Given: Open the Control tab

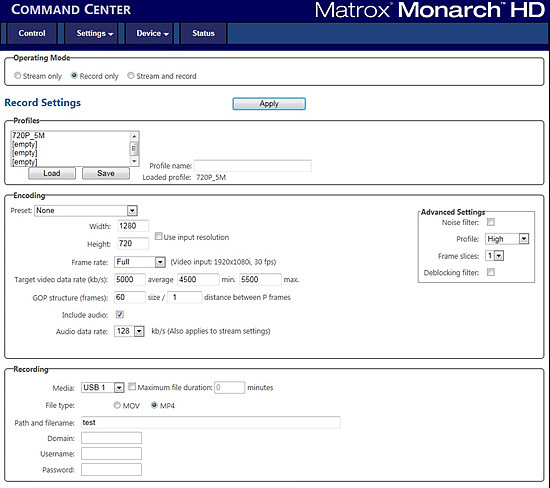Looking at the screenshot, I should [x=32, y=33].
